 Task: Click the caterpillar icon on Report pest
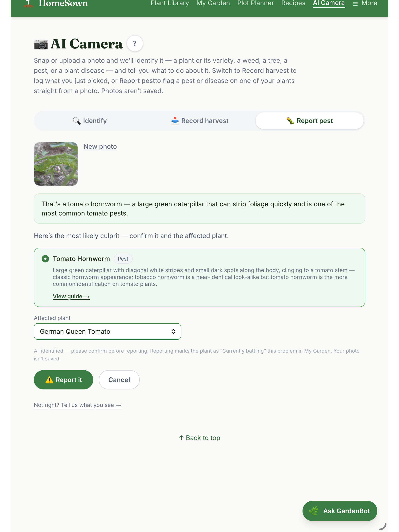(290, 121)
